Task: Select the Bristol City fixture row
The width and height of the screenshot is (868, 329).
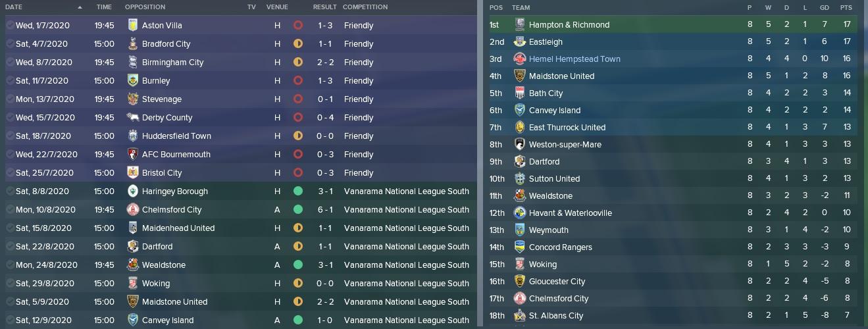Action: pyautogui.click(x=197, y=172)
